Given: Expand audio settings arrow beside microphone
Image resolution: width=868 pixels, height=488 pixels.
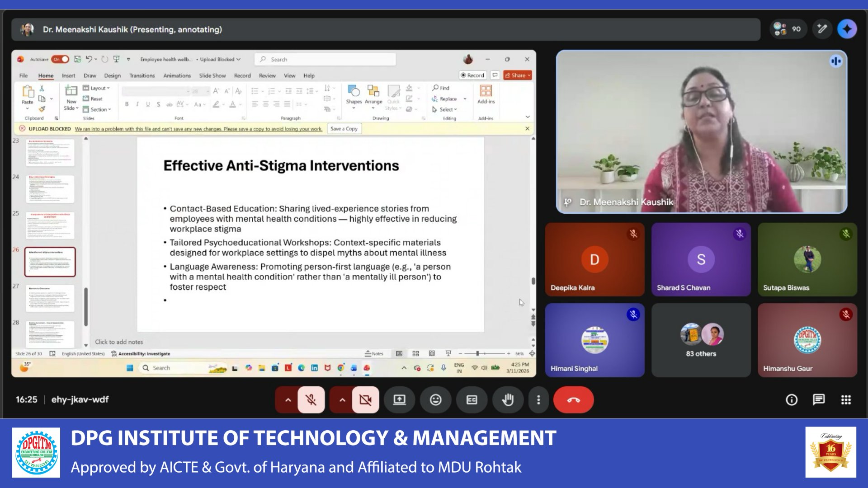Looking at the screenshot, I should point(288,400).
